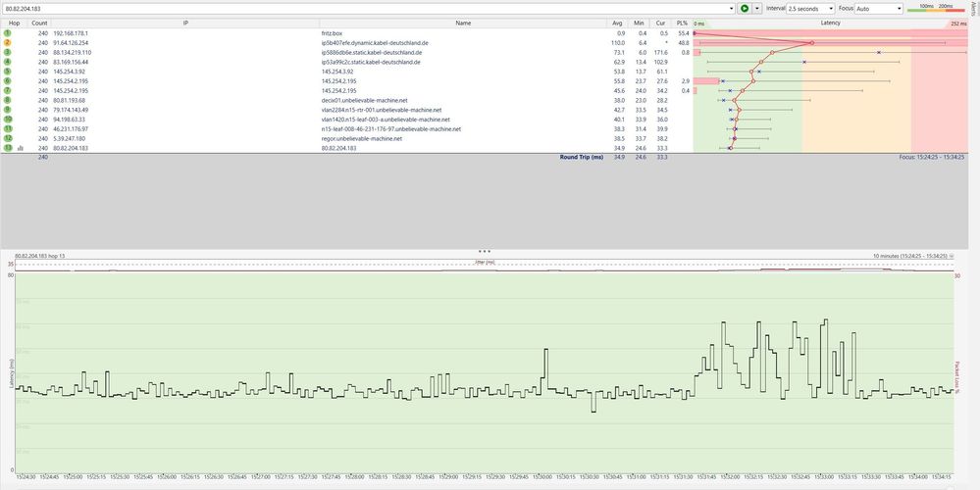Click the Cur column header
The width and height of the screenshot is (980, 490).
(660, 24)
